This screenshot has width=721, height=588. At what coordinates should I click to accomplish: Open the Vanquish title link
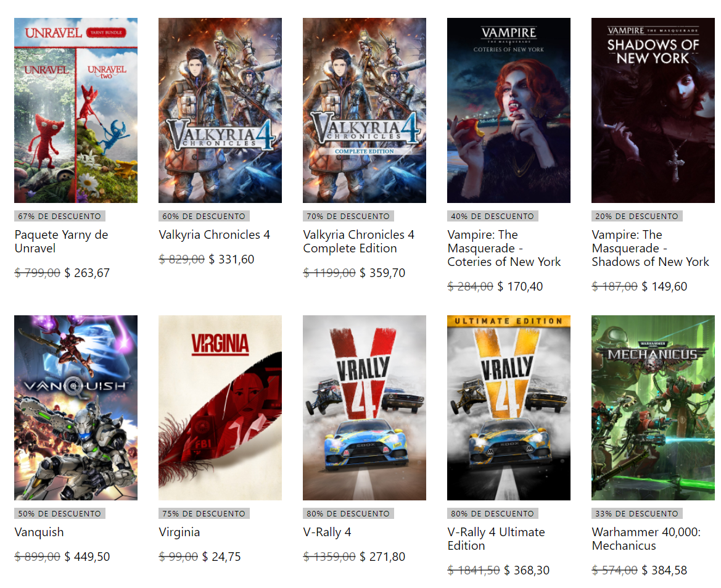coord(39,532)
